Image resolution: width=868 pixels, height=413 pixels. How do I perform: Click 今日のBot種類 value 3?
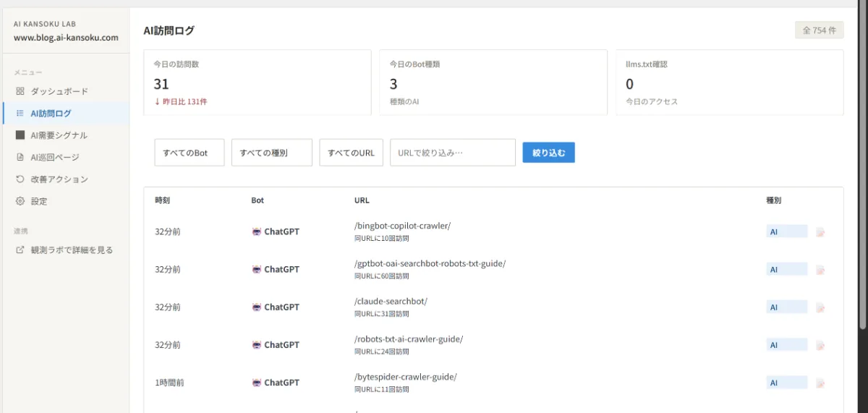tap(393, 84)
